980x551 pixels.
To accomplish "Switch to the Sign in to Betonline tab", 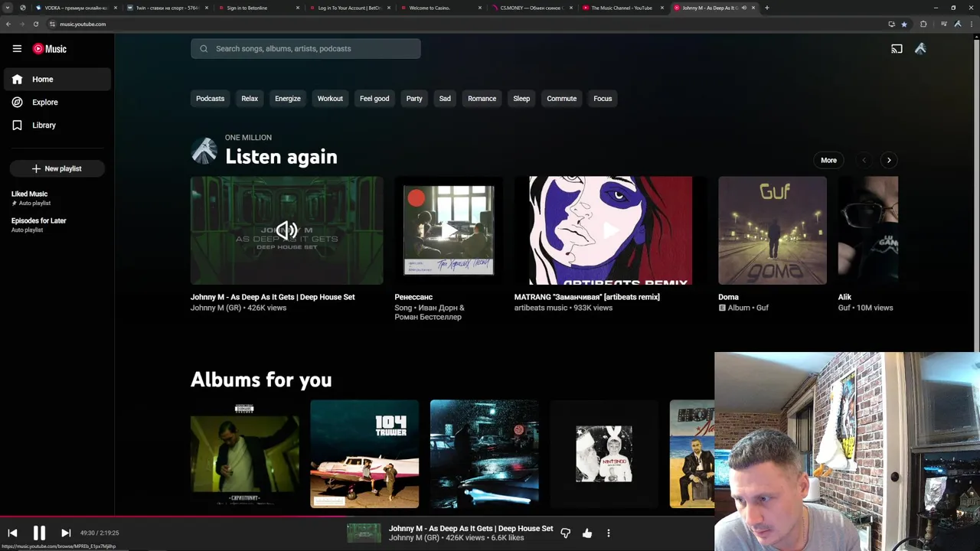I will click(258, 8).
